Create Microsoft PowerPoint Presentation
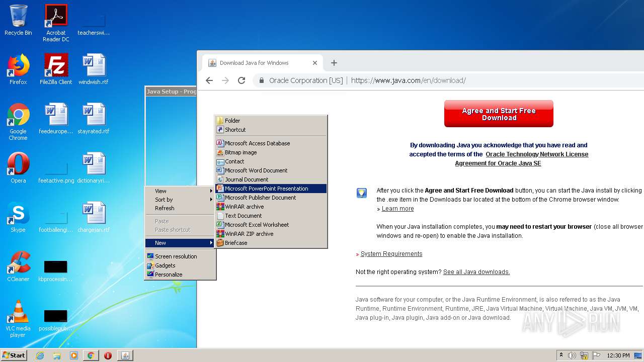644x362 pixels. 271,189
